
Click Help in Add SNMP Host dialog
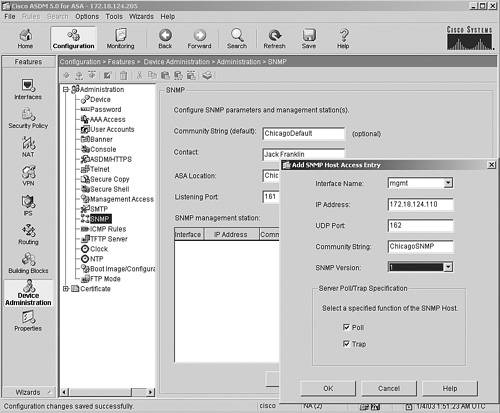pyautogui.click(x=450, y=388)
